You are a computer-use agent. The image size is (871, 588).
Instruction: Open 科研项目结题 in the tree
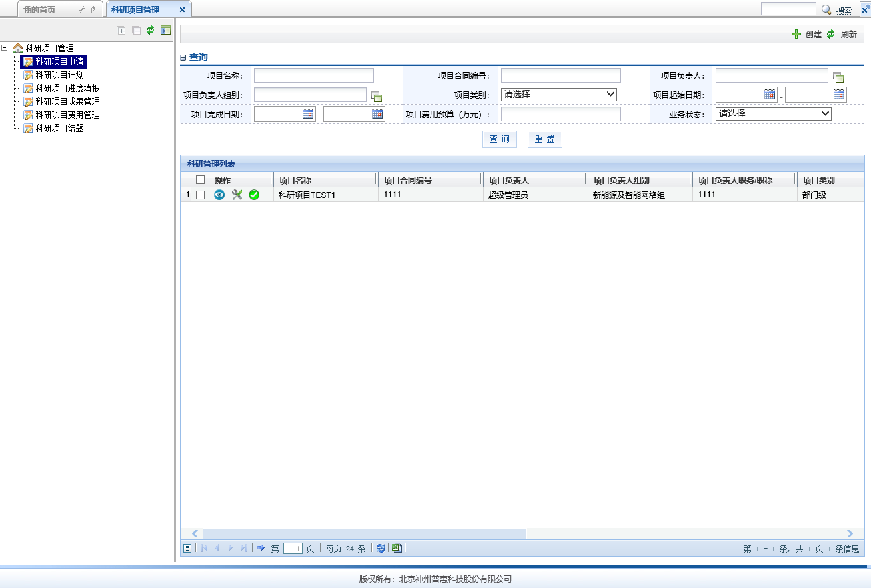click(x=59, y=128)
